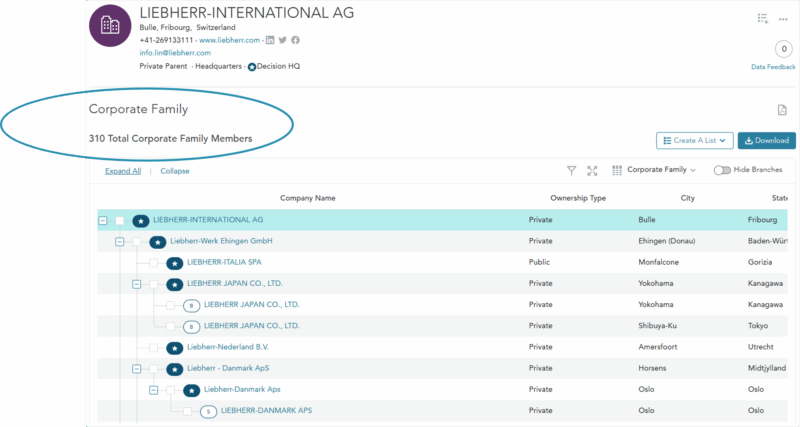Click Expand All link
This screenshot has width=800, height=427.
pos(123,171)
